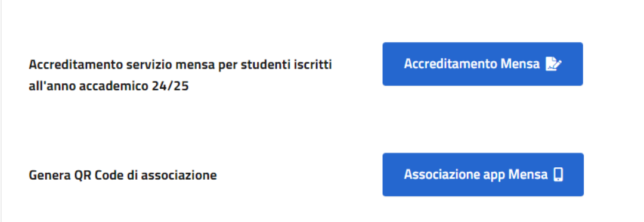644x222 pixels.
Task: Click the 'all'anno accademico 24/25' text line
Action: [109, 86]
